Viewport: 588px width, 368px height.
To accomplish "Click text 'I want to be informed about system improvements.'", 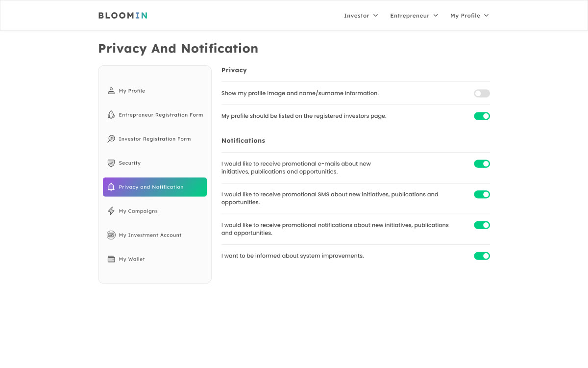I will coord(293,256).
